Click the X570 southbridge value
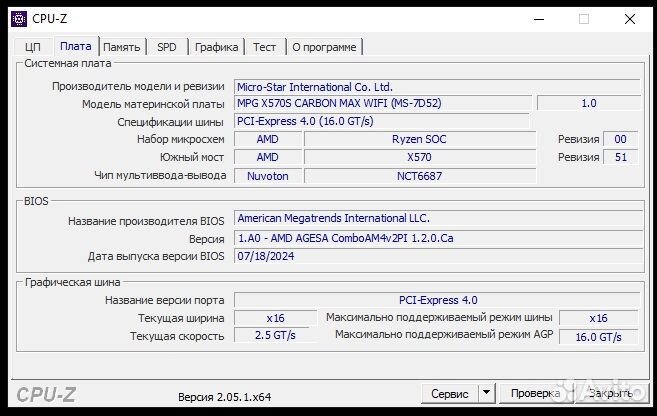 point(420,157)
